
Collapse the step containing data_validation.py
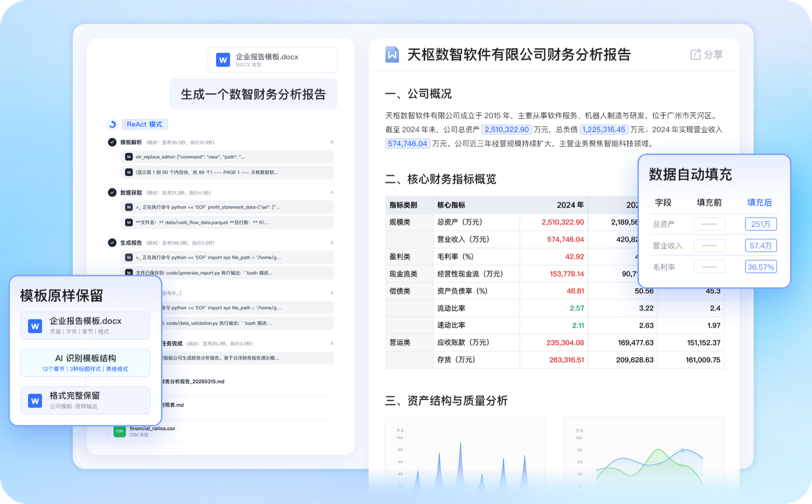click(x=332, y=293)
